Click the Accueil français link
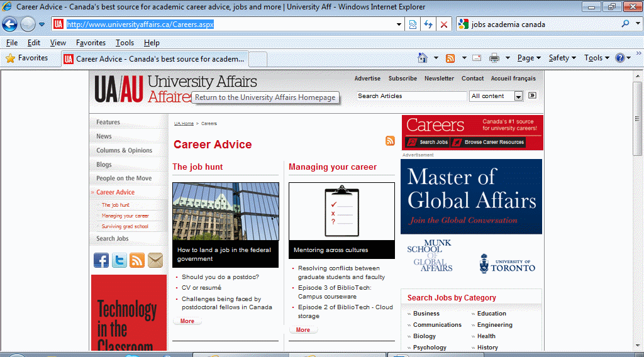Image resolution: width=644 pixels, height=357 pixels. pyautogui.click(x=513, y=79)
